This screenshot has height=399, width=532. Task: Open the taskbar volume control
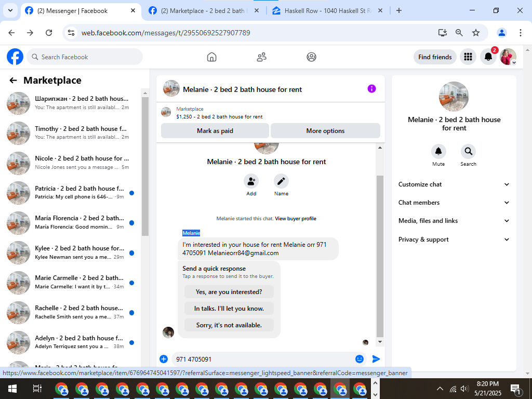pyautogui.click(x=464, y=389)
